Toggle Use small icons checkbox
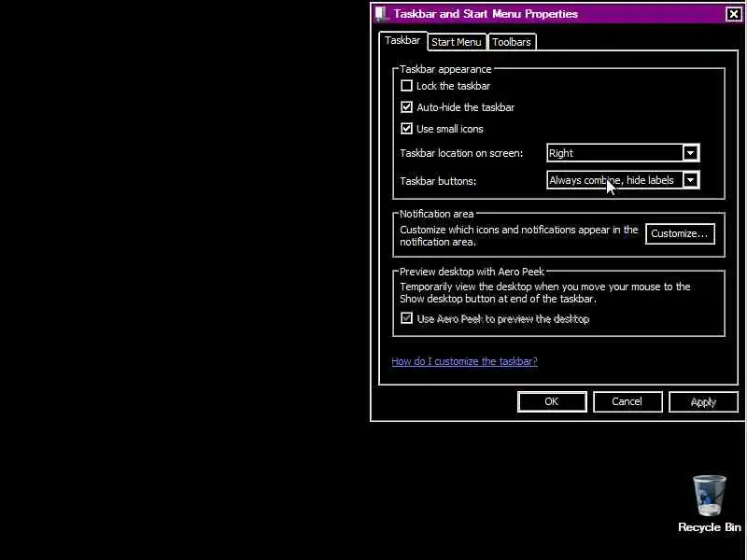The width and height of the screenshot is (747, 560). (x=406, y=129)
